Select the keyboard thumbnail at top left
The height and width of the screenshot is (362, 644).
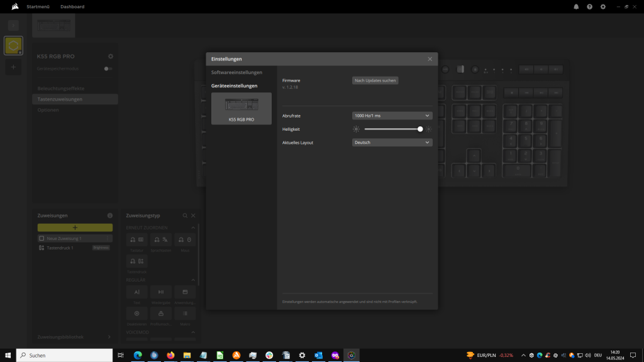coord(54,25)
